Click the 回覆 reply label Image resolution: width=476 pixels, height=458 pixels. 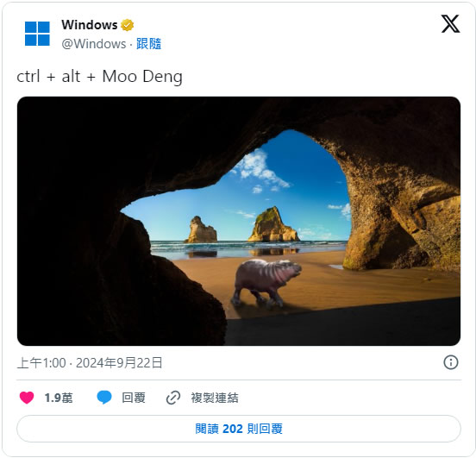(x=134, y=398)
